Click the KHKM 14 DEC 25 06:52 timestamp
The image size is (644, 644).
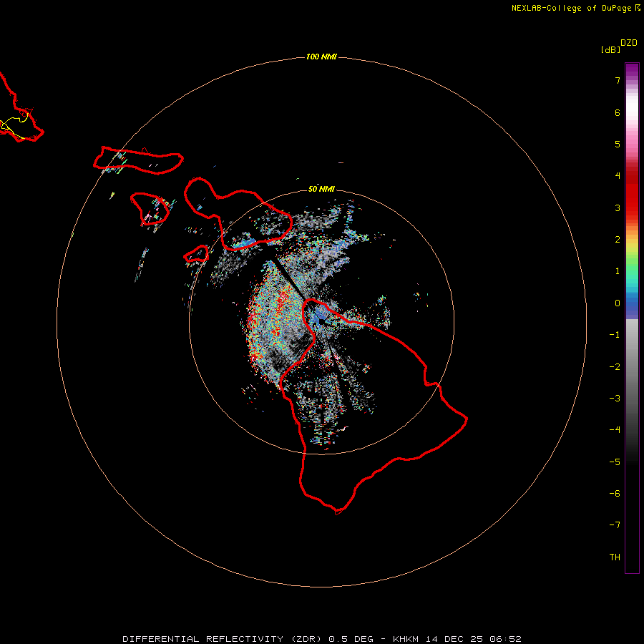click(x=457, y=639)
